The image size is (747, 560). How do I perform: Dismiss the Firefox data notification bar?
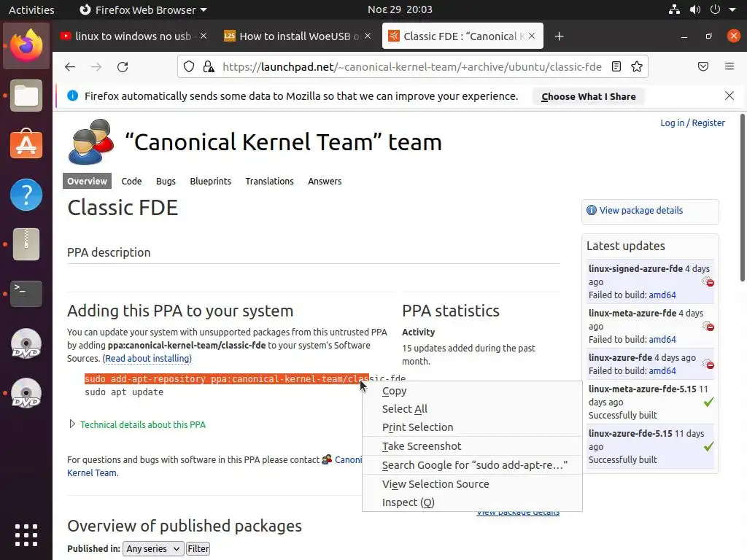click(729, 96)
